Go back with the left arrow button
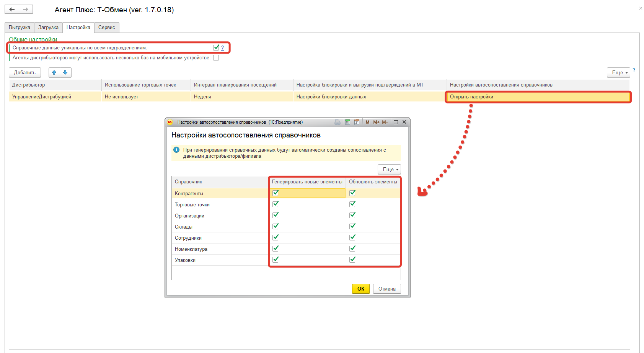 pos(12,9)
